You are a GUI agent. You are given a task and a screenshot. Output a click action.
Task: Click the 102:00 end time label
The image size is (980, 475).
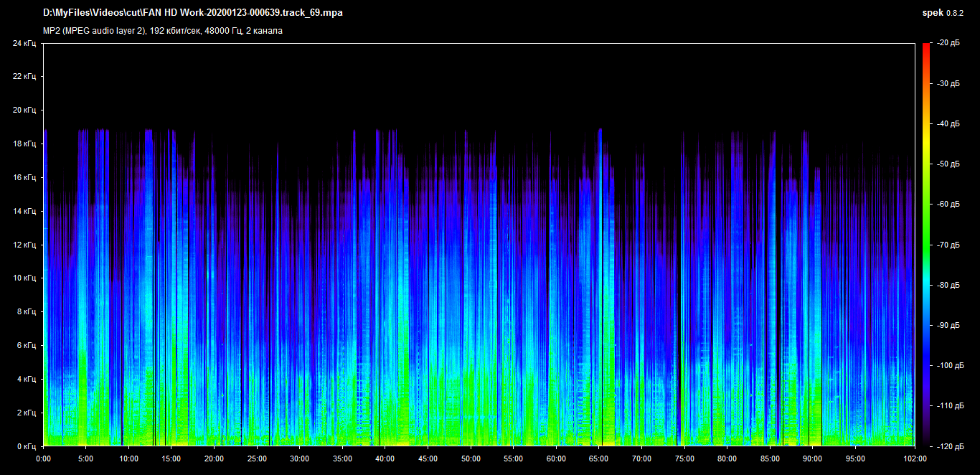click(x=915, y=458)
